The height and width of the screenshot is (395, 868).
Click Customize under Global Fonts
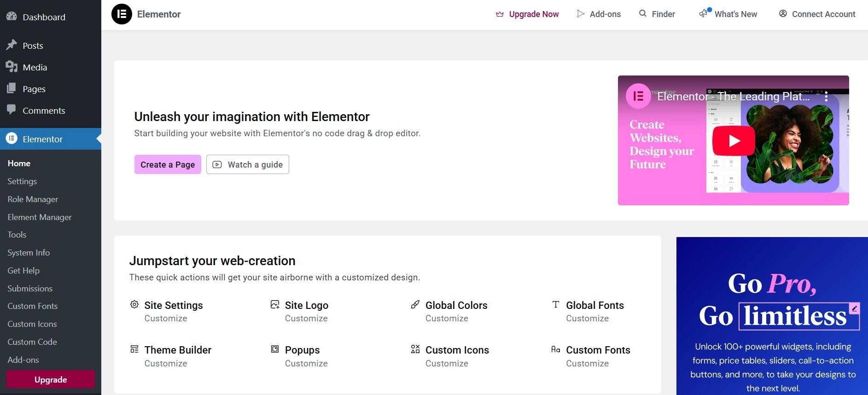coord(587,319)
